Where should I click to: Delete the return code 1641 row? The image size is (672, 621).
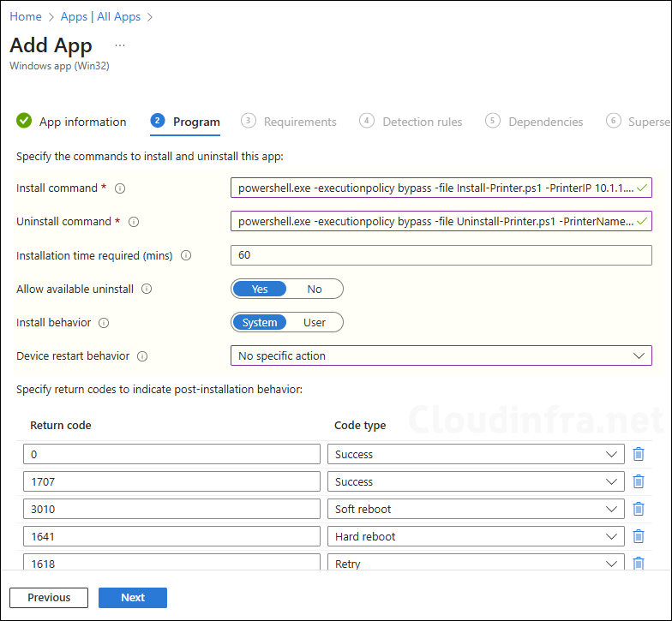(639, 536)
